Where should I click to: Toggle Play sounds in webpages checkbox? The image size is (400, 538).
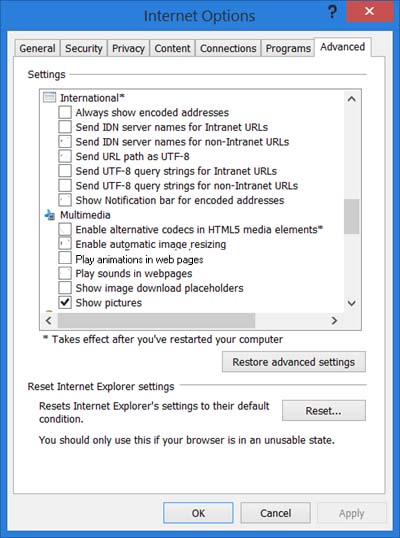(65, 273)
